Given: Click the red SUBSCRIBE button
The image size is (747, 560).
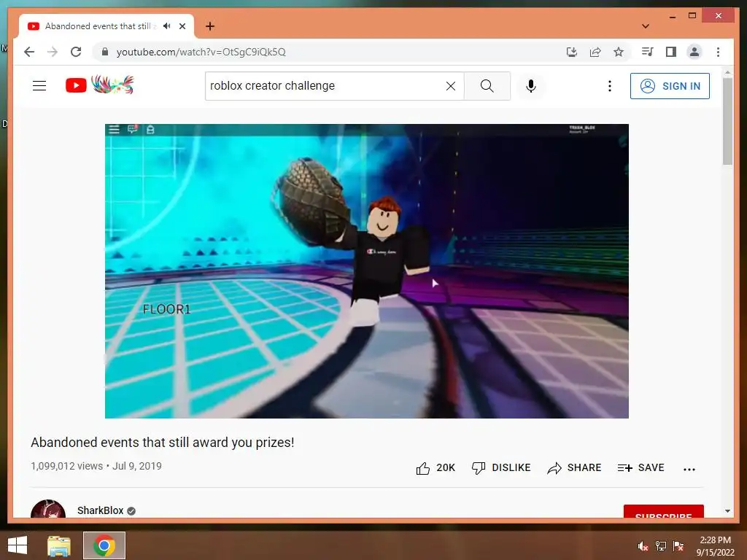Looking at the screenshot, I should coord(664,511).
